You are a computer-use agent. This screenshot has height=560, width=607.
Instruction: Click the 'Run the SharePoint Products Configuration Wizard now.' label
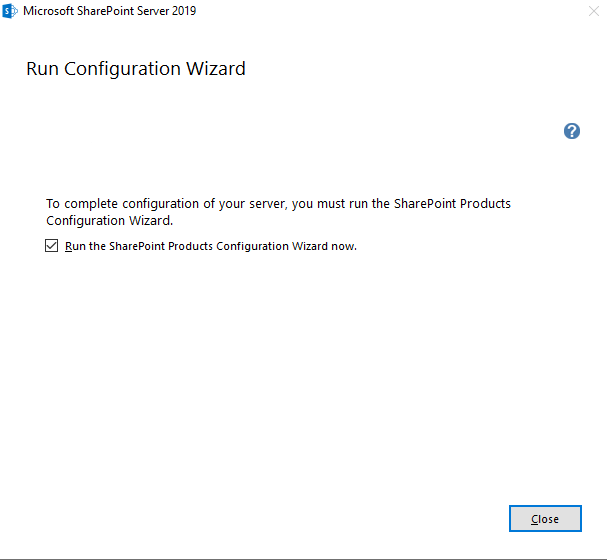click(x=211, y=246)
